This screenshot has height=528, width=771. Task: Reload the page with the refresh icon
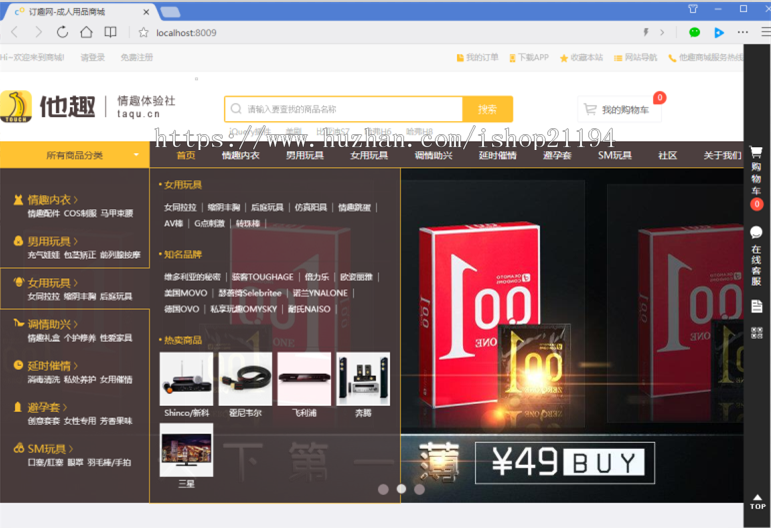62,32
